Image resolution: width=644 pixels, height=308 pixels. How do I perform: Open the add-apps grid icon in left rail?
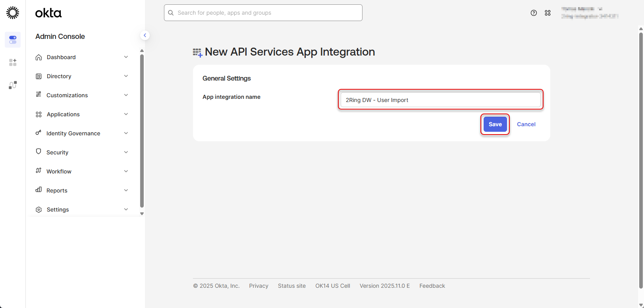pyautogui.click(x=13, y=62)
